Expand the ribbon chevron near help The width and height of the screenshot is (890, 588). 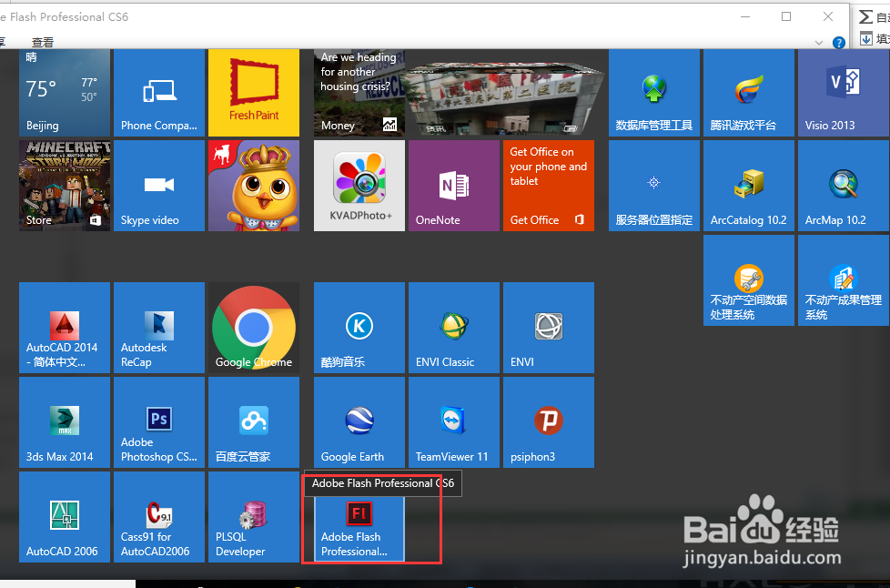[x=818, y=43]
